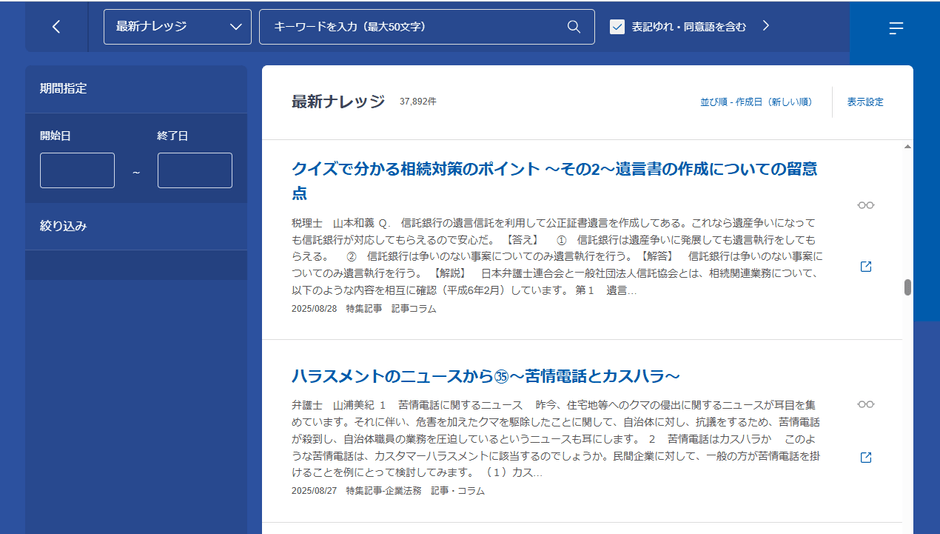Image resolution: width=940 pixels, height=534 pixels.
Task: Click the vertical scrollbar thumb in results
Action: click(x=908, y=288)
